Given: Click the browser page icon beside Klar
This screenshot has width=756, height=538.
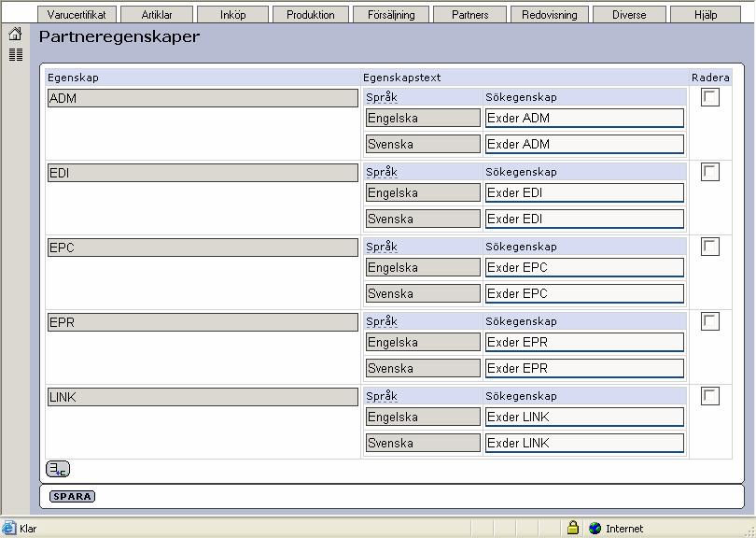Looking at the screenshot, I should pyautogui.click(x=8, y=528).
